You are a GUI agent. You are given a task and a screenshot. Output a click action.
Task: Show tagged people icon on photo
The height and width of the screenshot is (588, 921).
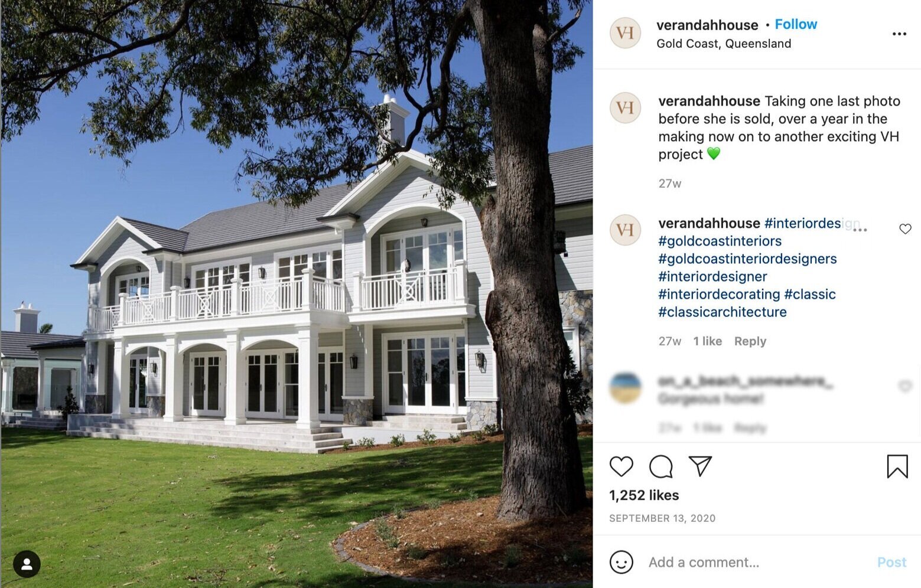27,564
